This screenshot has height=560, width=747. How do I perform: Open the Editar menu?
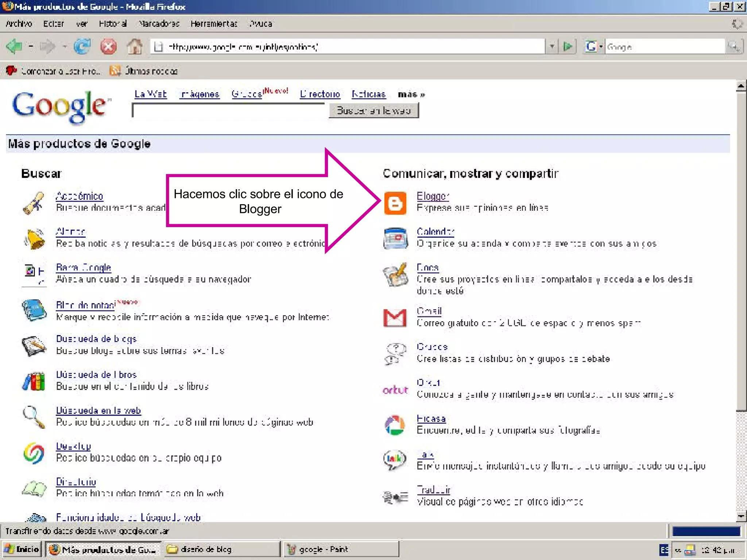54,24
